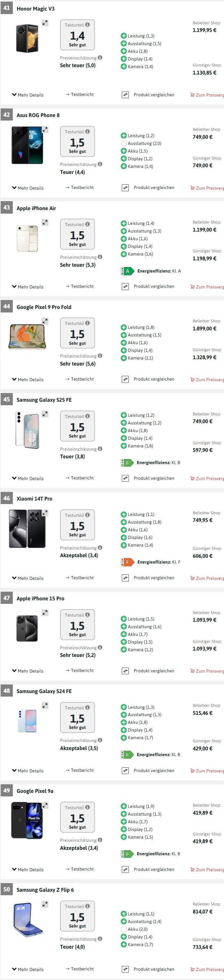Click Preiseinschätzung info icon for Apple iPhone Air

[100, 257]
